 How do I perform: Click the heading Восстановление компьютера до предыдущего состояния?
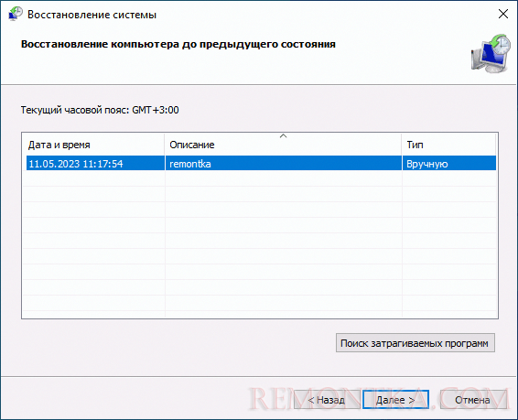[x=178, y=44]
